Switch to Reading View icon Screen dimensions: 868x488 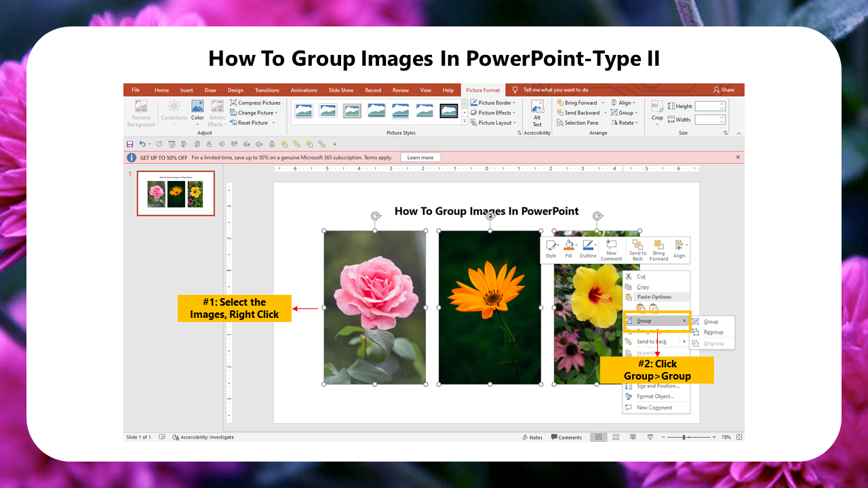pyautogui.click(x=631, y=437)
